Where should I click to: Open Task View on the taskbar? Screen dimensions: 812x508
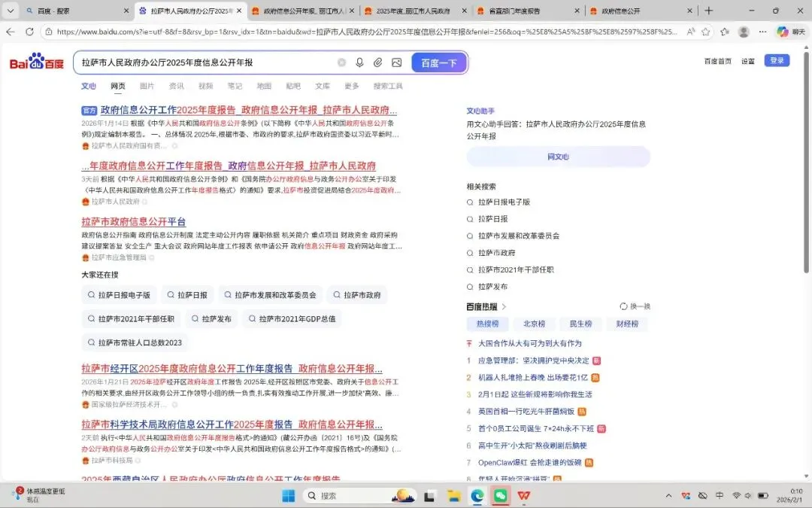(x=429, y=496)
